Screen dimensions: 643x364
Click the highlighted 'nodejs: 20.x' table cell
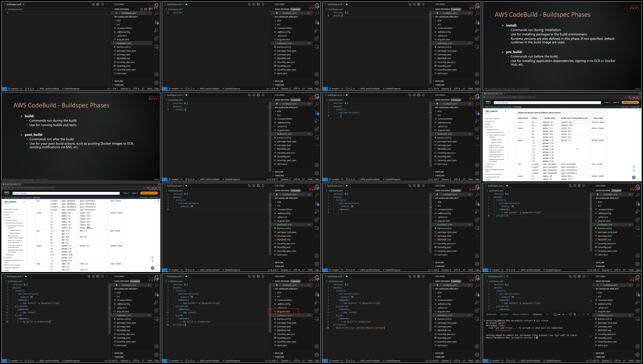[x=85, y=228]
